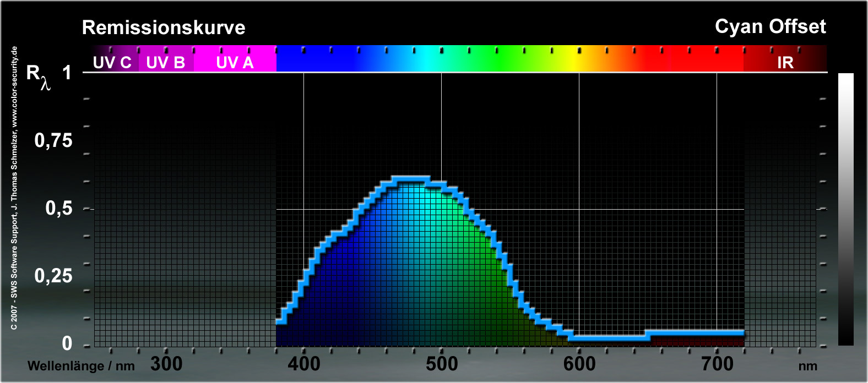Screen dimensions: 868x383
Task: Click the 0,25 vertical axis label
Action: 53,276
